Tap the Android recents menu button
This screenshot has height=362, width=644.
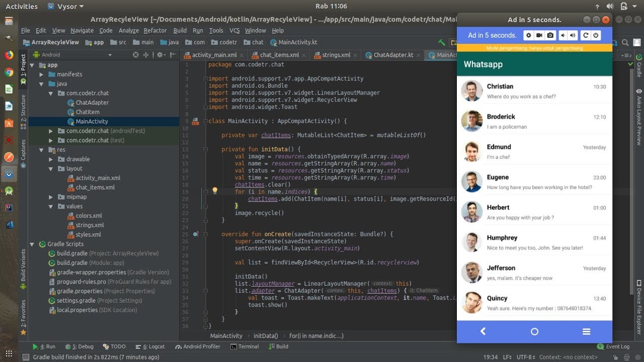[586, 331]
